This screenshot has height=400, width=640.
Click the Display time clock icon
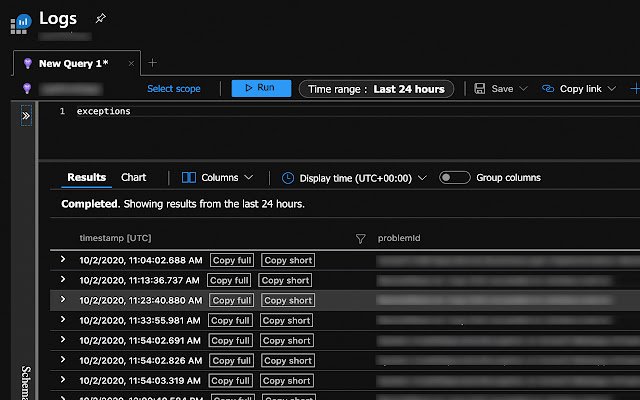(288, 178)
